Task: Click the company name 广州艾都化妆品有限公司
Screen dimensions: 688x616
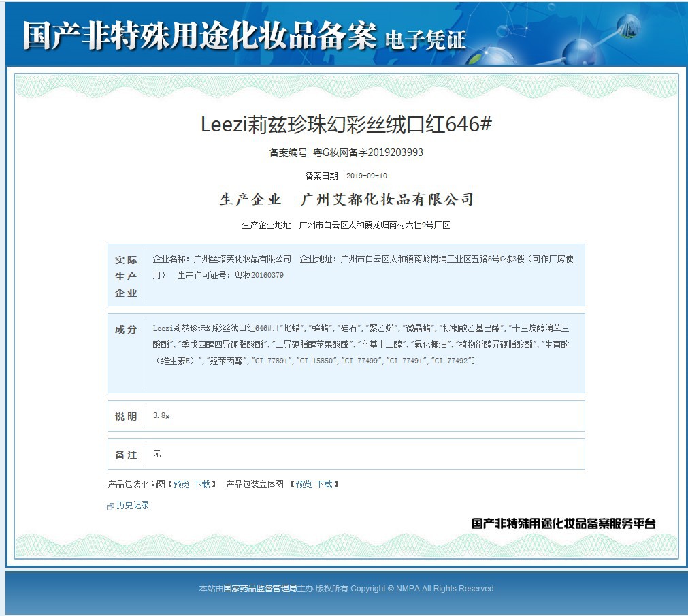Action: (387, 199)
